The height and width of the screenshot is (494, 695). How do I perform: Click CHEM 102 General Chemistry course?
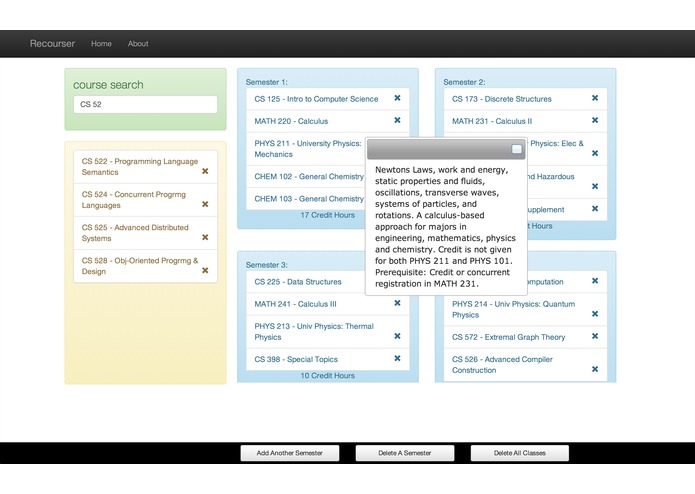click(x=309, y=177)
